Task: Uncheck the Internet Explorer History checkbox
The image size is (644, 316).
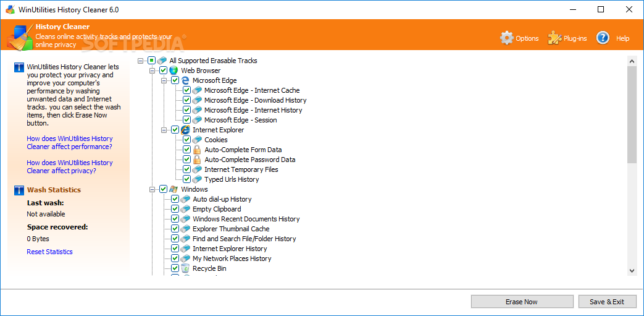Action: [175, 249]
